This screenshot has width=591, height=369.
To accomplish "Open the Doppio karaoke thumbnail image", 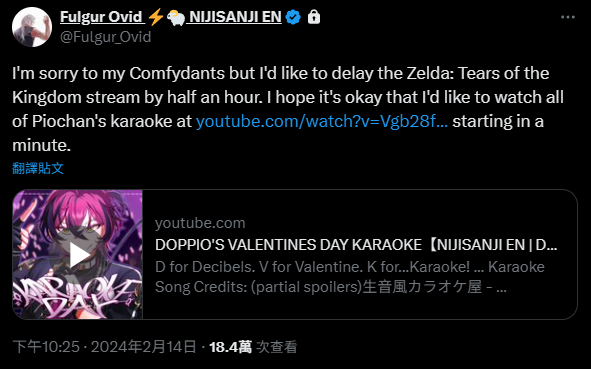I will pyautogui.click(x=78, y=254).
